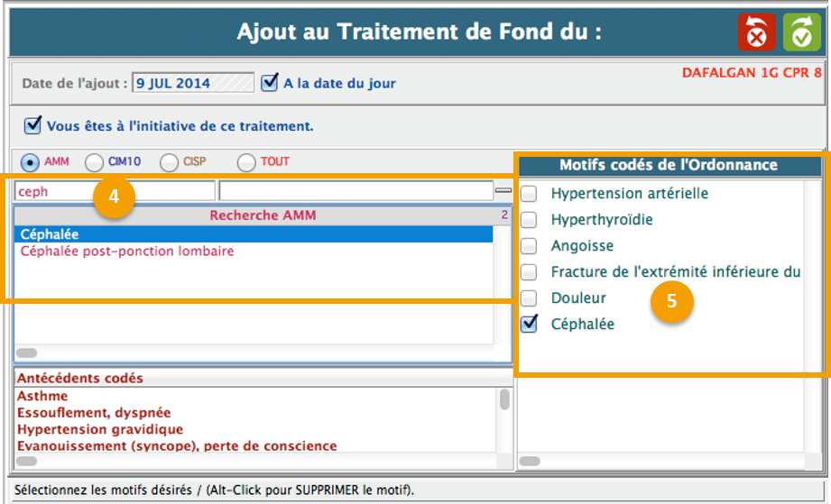Uncheck 'Vous êtes à l'initiative de ce traitement'
The height and width of the screenshot is (504, 831).
click(33, 125)
